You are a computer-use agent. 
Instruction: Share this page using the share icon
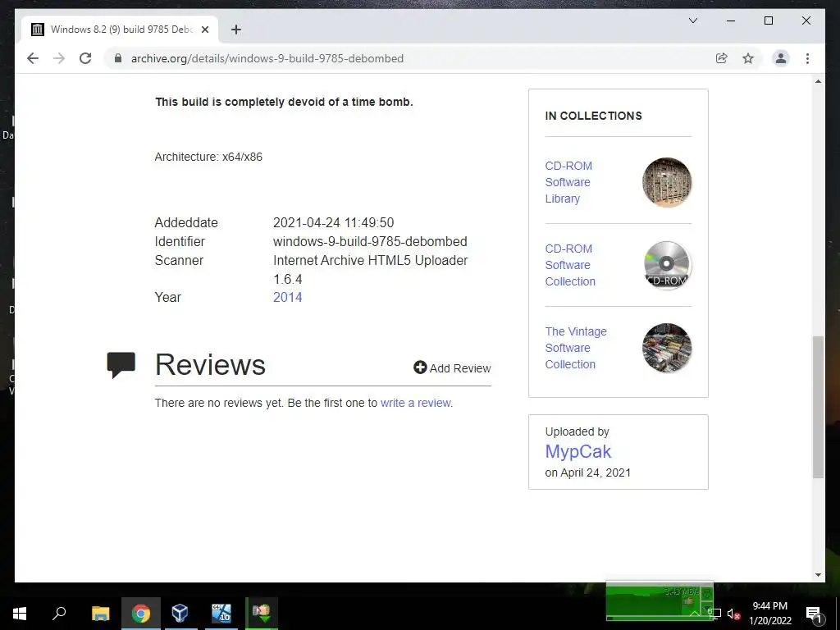click(x=722, y=58)
